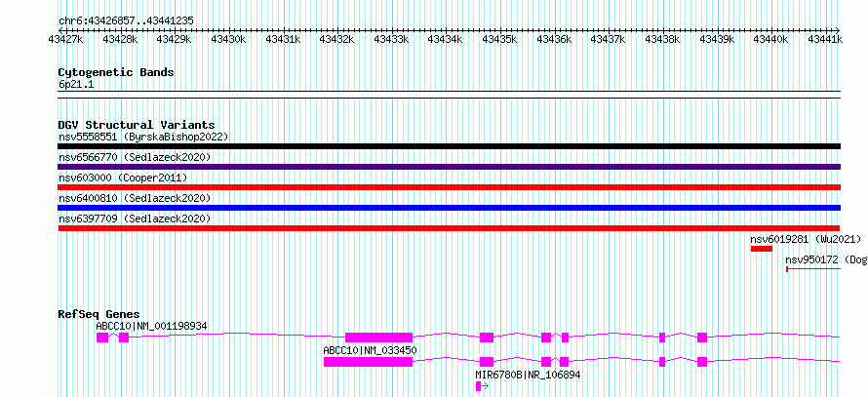Select second exon of ABCC10 NM_001198934
This screenshot has height=397, width=868.
pos(124,337)
